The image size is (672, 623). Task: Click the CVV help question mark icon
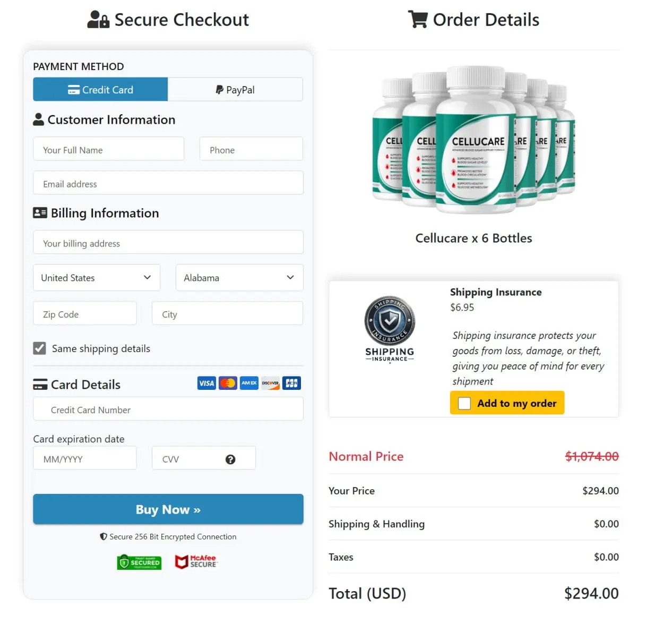230,459
